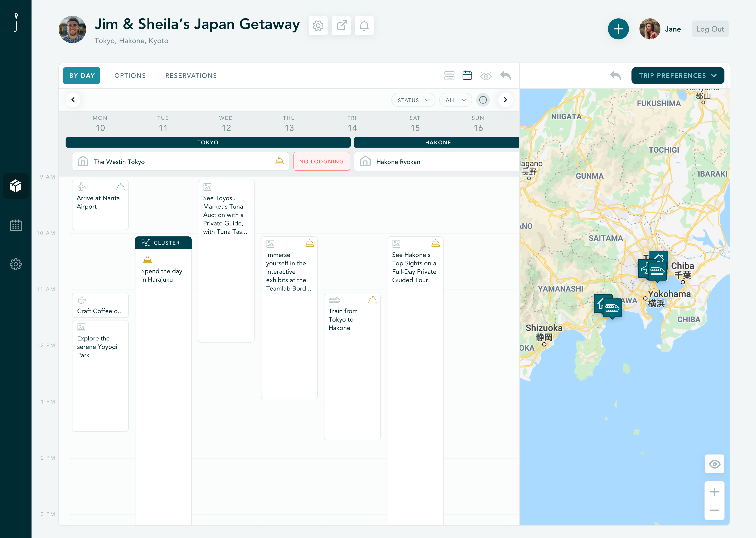Screen dimensions: 756x538
Task: Click the Log Out button
Action: [710, 29]
